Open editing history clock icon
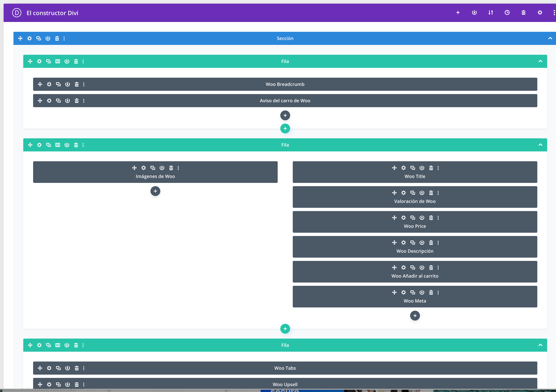This screenshot has width=556, height=392. [x=507, y=13]
